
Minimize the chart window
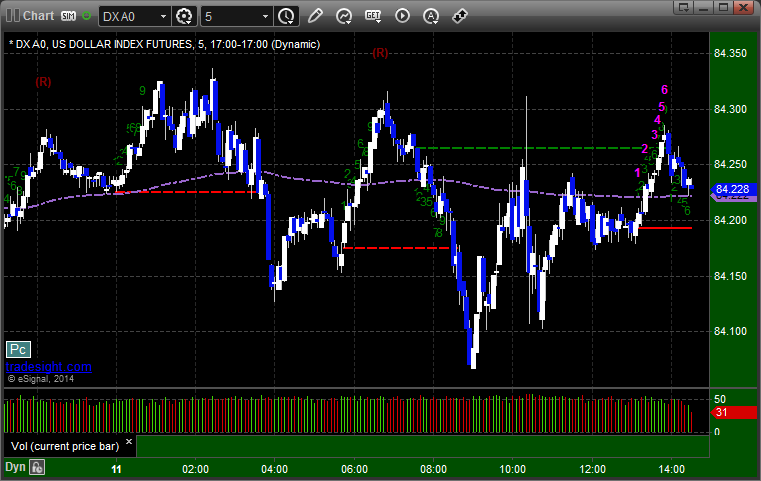click(x=704, y=7)
